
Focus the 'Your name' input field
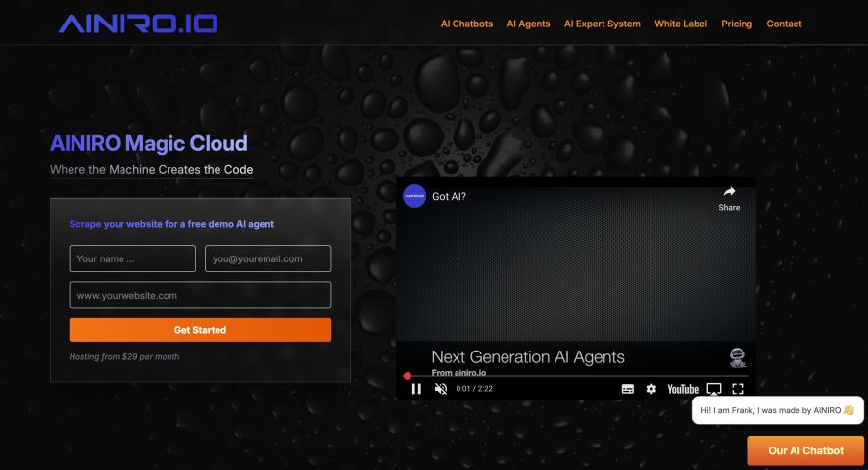pos(132,258)
